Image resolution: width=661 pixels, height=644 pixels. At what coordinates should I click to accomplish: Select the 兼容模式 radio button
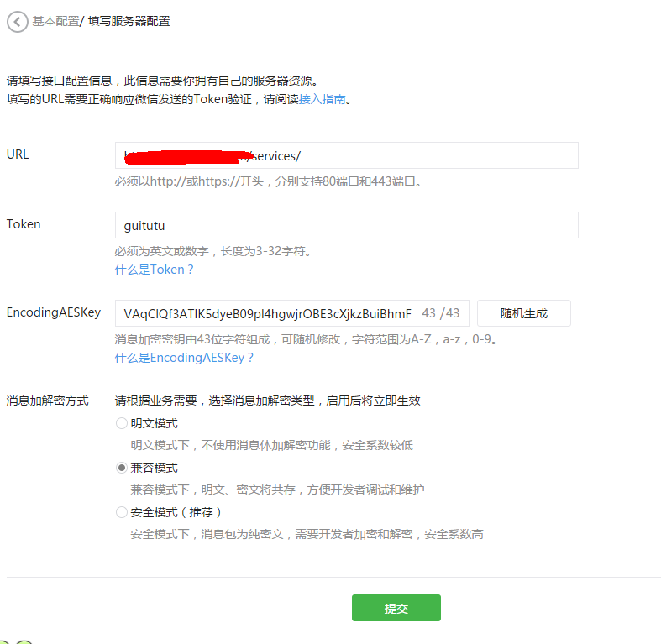tap(122, 468)
